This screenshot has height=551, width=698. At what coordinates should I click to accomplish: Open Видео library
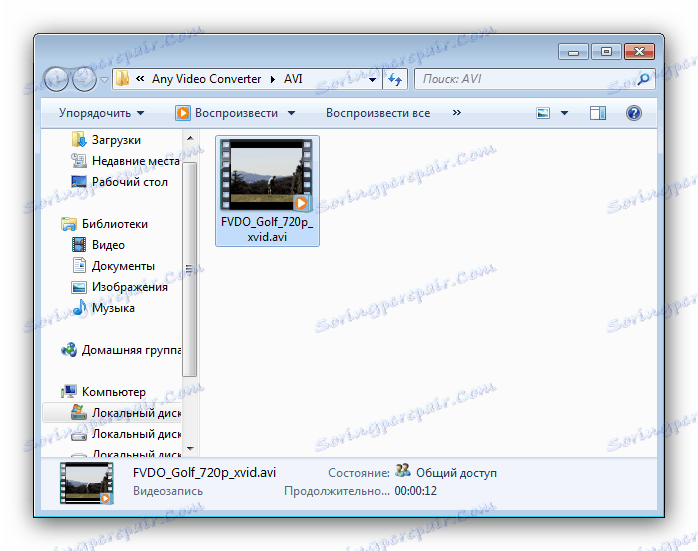point(108,245)
